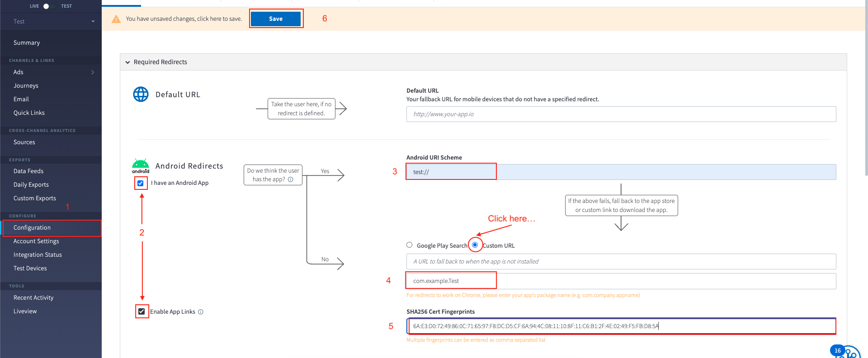Click the Default URL input field
The image size is (868, 358).
click(x=621, y=114)
